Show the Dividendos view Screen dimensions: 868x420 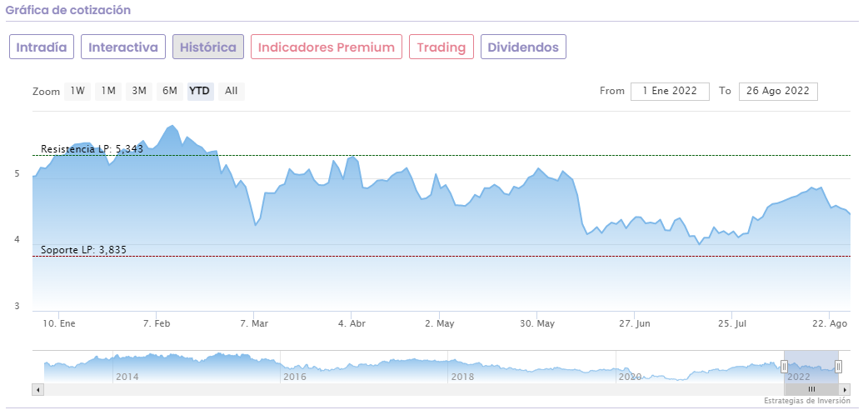(523, 47)
